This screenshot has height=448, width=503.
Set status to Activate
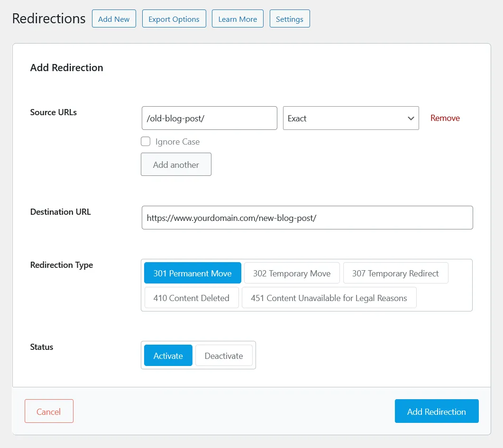[x=168, y=356]
